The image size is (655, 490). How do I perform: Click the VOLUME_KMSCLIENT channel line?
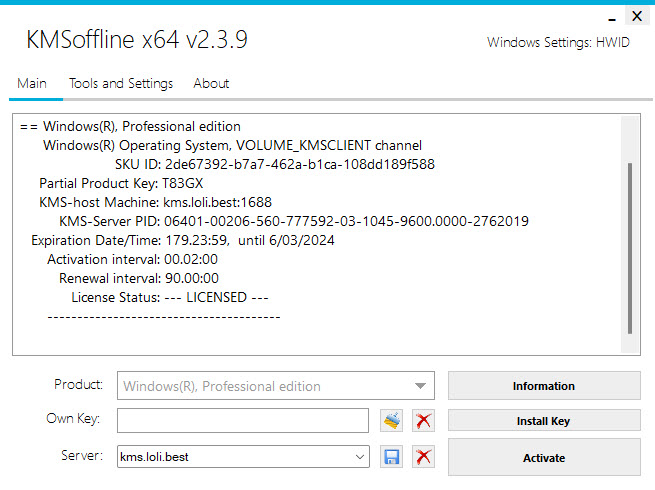click(x=232, y=145)
